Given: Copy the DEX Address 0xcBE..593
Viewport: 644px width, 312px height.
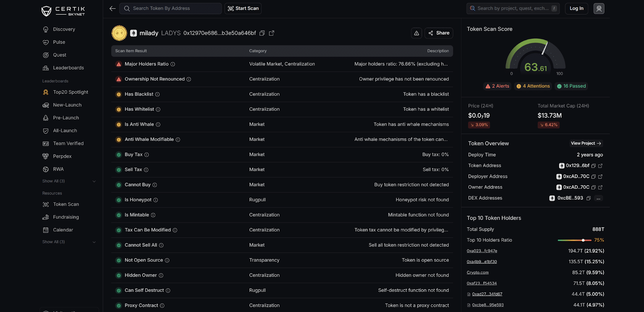Looking at the screenshot, I should click(588, 198).
